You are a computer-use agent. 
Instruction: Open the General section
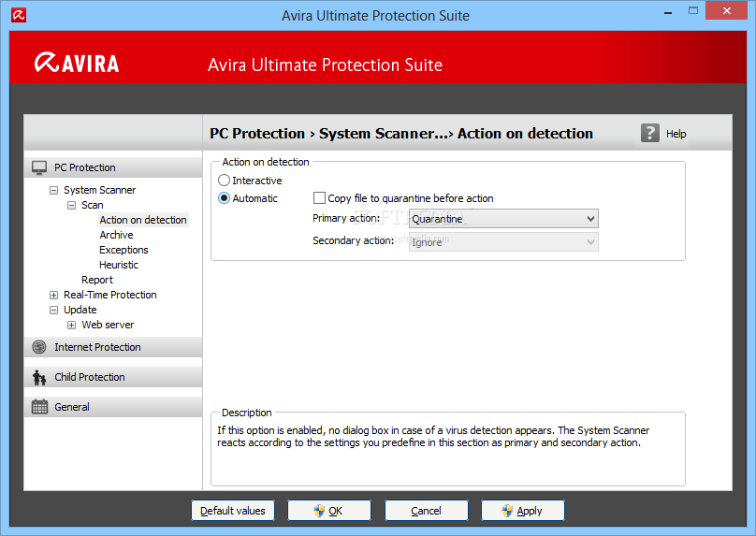coord(113,407)
